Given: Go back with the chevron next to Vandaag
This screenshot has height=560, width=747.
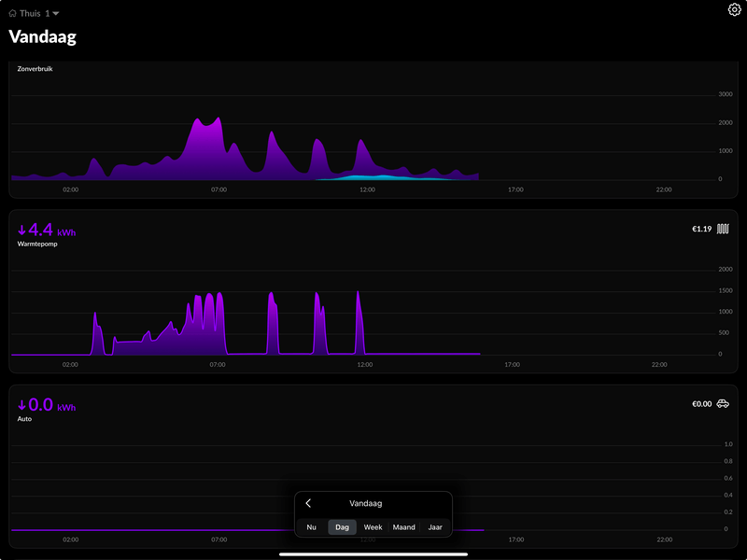Looking at the screenshot, I should click(x=308, y=503).
